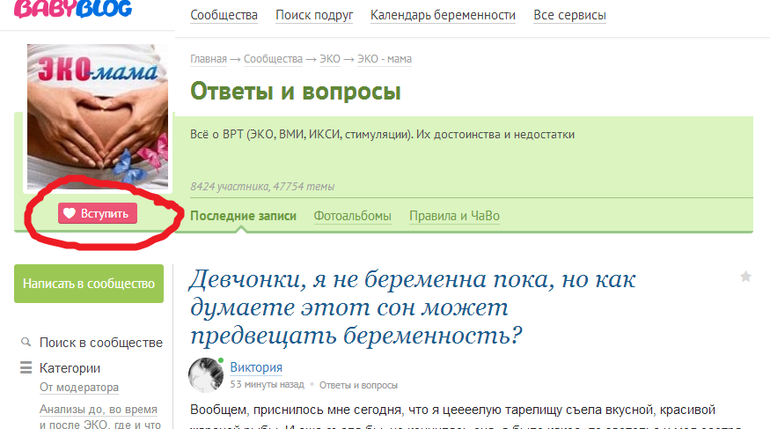Click the Категории list icon
This screenshot has width=770, height=429.
[26, 368]
